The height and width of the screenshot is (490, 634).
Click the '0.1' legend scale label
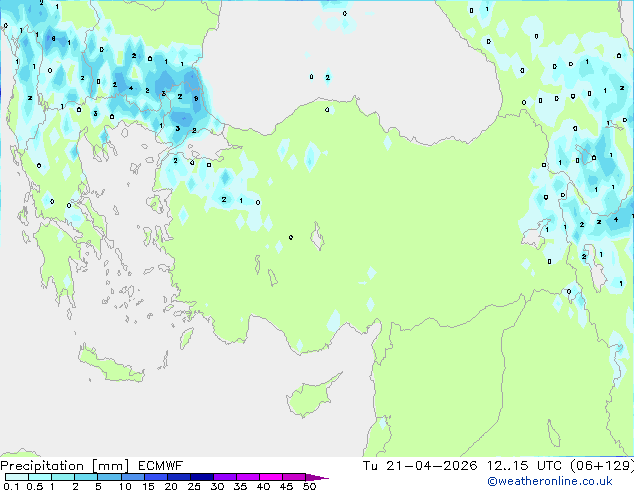[x=11, y=486]
